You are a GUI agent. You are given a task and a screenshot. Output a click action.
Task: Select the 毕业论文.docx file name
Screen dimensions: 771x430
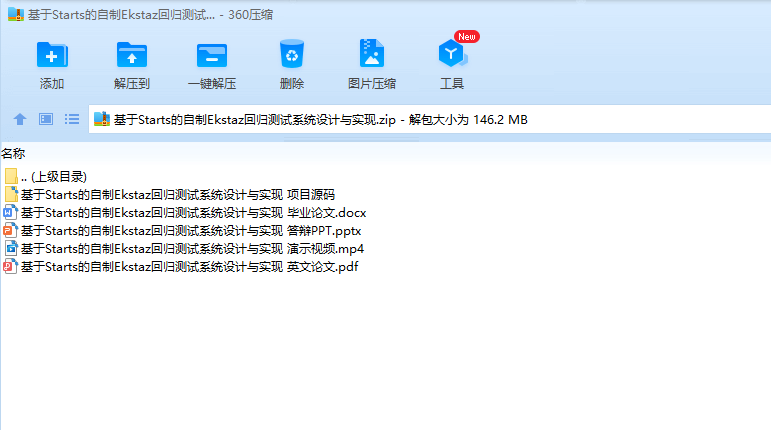click(193, 213)
